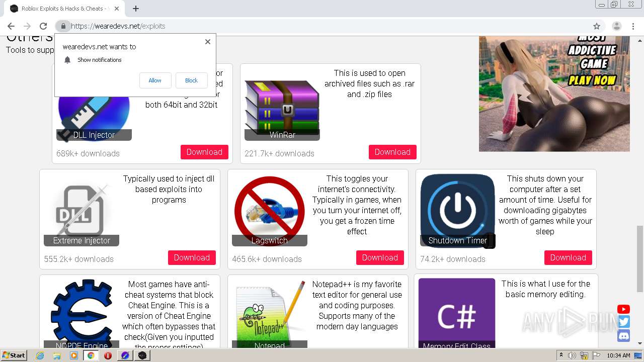Open Windows Explorer from the taskbar
This screenshot has height=362, width=644.
pos(57,355)
